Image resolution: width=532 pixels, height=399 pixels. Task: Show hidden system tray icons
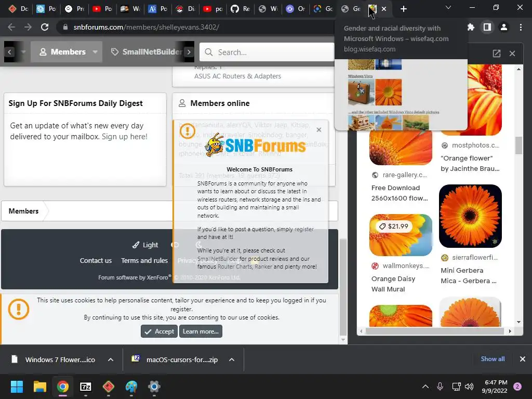point(425,387)
